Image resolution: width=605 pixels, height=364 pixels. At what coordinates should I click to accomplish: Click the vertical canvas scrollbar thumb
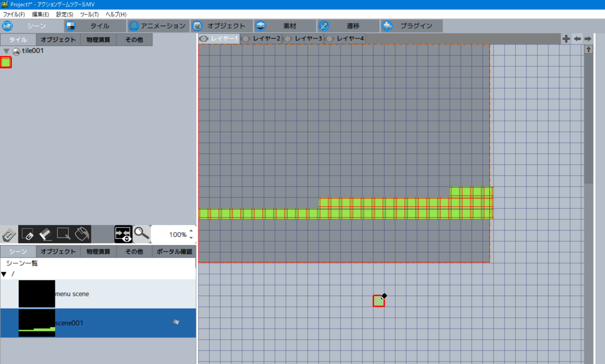tap(588, 119)
